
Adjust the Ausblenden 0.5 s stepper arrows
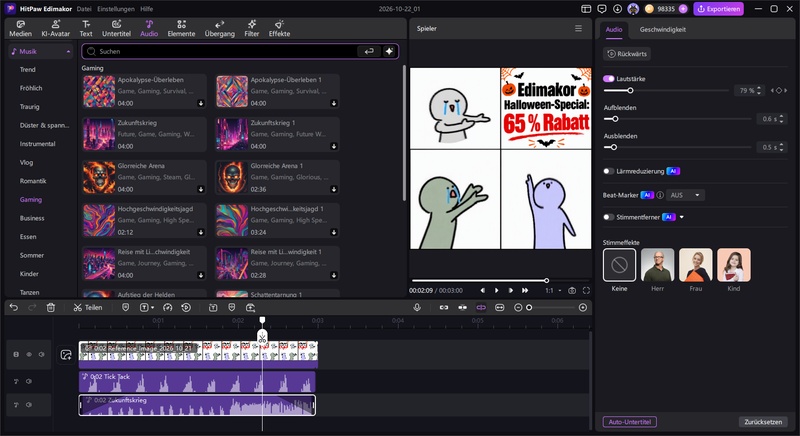pyautogui.click(x=782, y=147)
